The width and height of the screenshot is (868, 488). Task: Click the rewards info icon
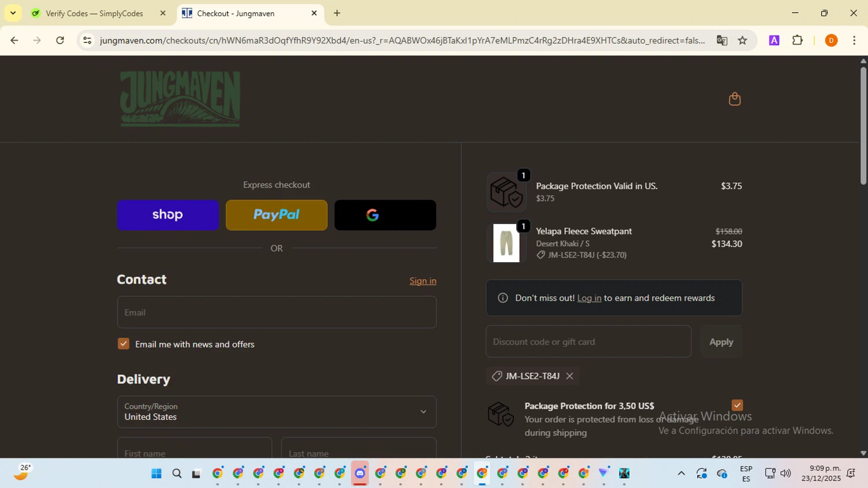(503, 298)
